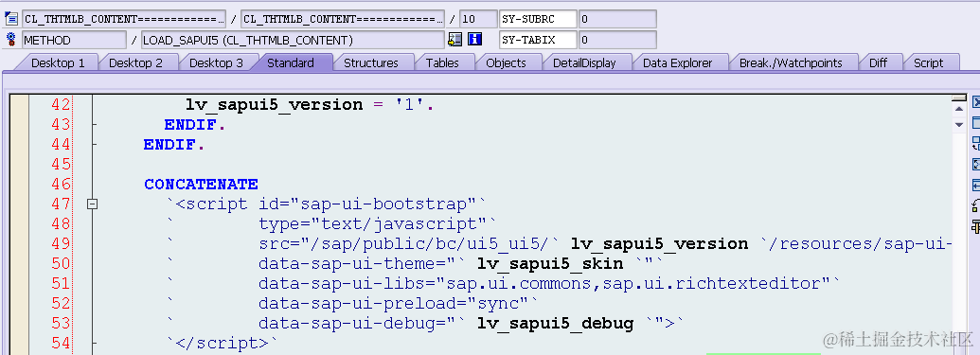Click the data-sap-ui-preload="sync" string
Viewport: 980px width, 355px height.
(398, 304)
